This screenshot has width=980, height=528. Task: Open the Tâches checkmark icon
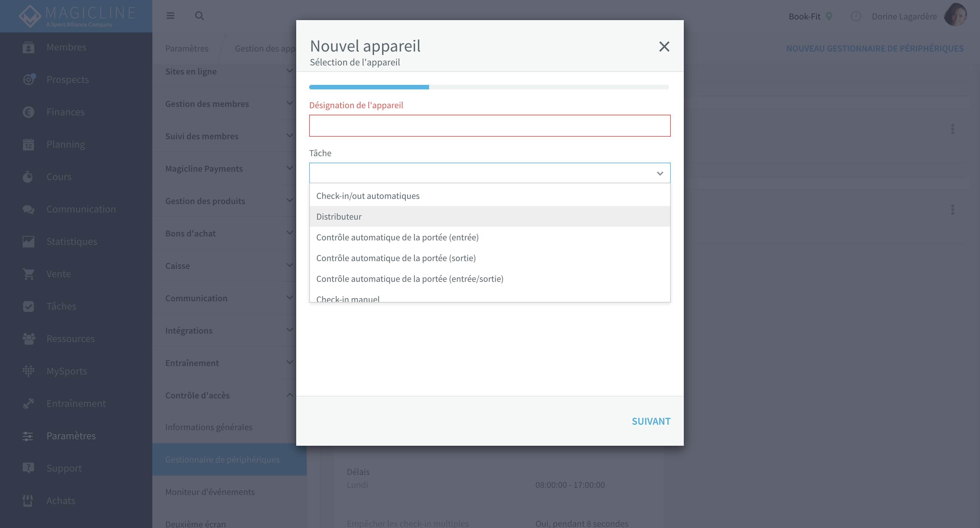coord(28,306)
